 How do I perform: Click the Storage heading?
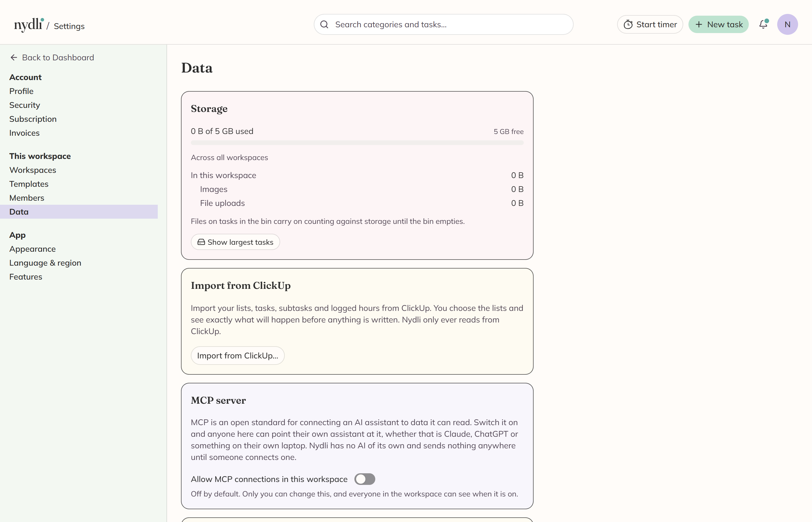point(209,109)
